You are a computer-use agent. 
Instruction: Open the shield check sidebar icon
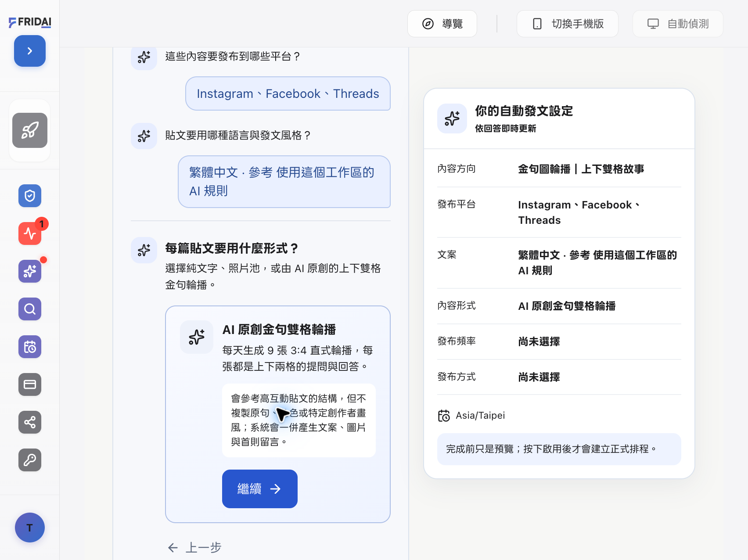tap(30, 196)
